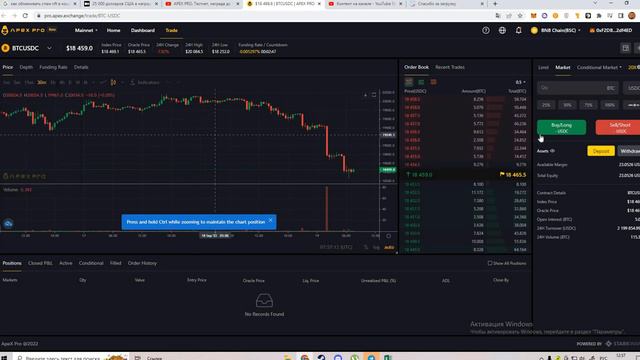Set order size to 50%

(567, 105)
